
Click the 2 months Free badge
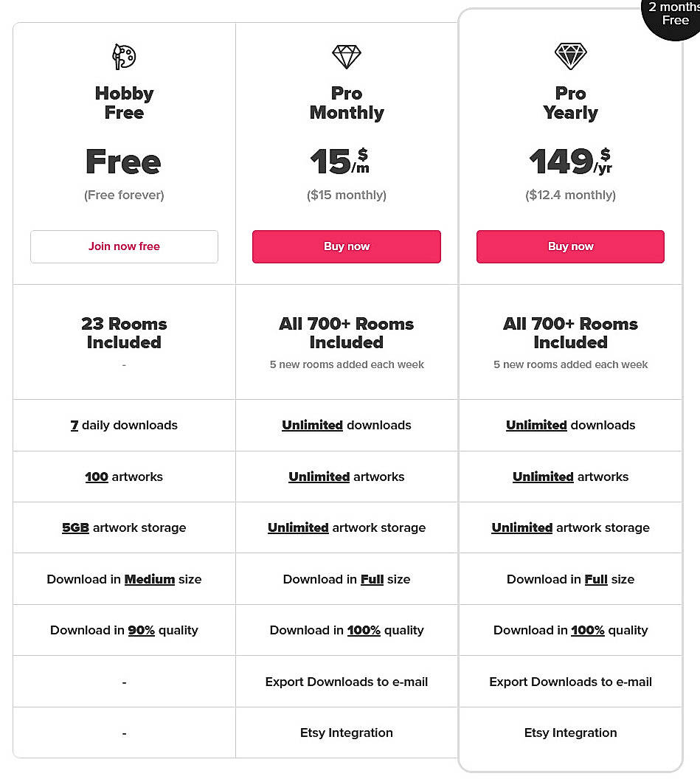pyautogui.click(x=673, y=15)
